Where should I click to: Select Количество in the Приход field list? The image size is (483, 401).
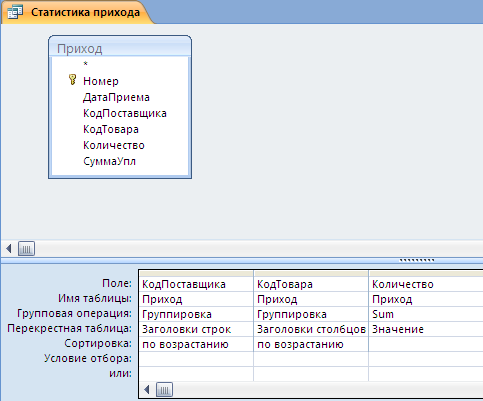114,145
